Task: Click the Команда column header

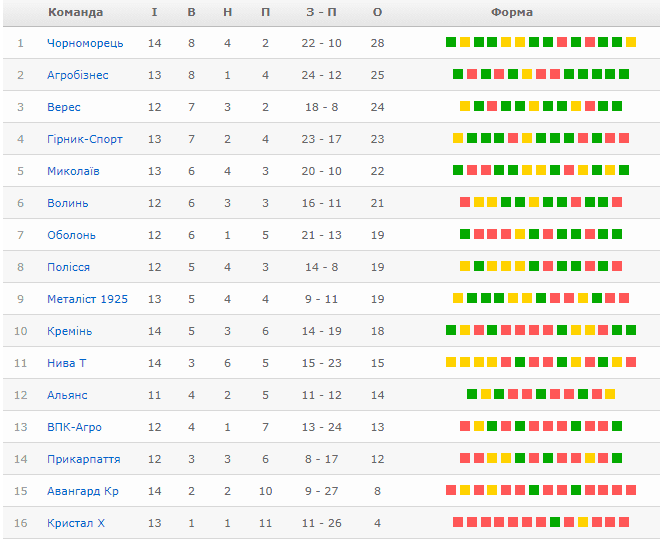Action: point(75,12)
